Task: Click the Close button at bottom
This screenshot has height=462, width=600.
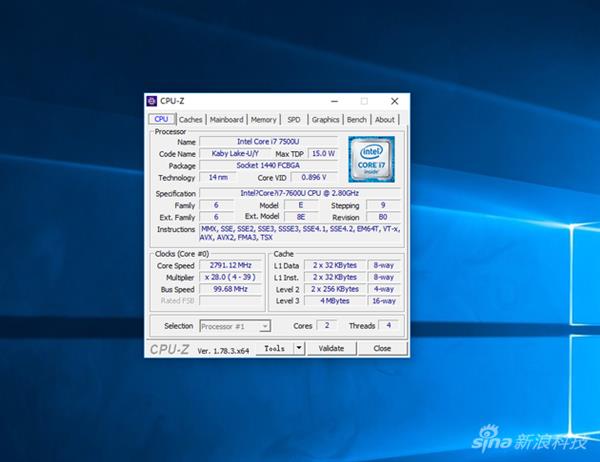Action: coord(382,349)
